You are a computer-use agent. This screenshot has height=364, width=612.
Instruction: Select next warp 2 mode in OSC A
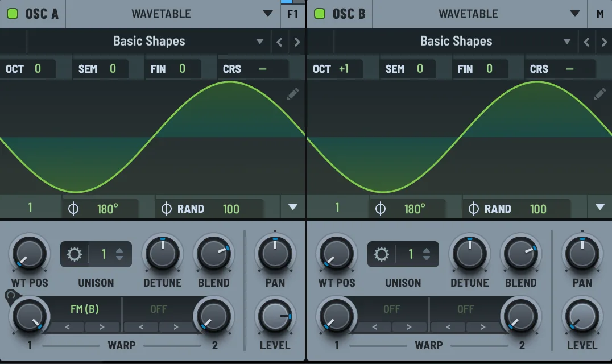[x=176, y=327]
